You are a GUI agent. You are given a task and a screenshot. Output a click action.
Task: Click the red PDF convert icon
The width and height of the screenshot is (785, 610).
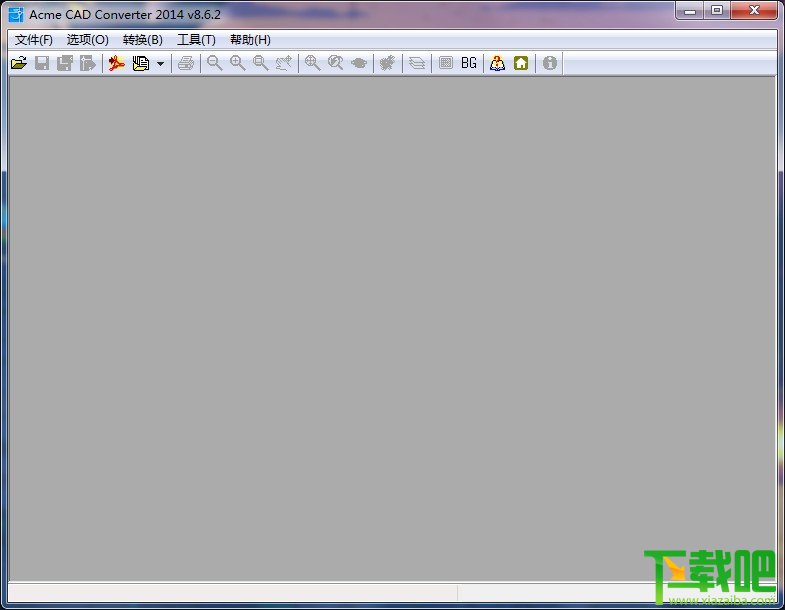click(x=117, y=63)
